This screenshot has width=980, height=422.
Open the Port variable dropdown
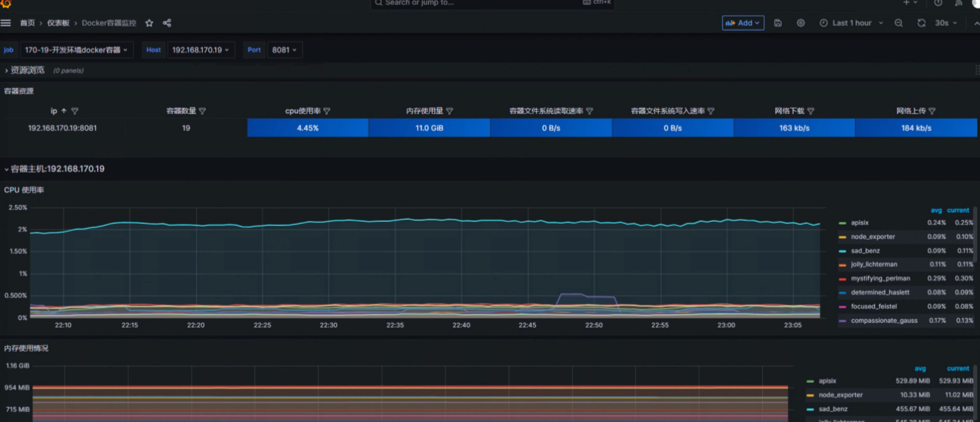[x=284, y=50]
